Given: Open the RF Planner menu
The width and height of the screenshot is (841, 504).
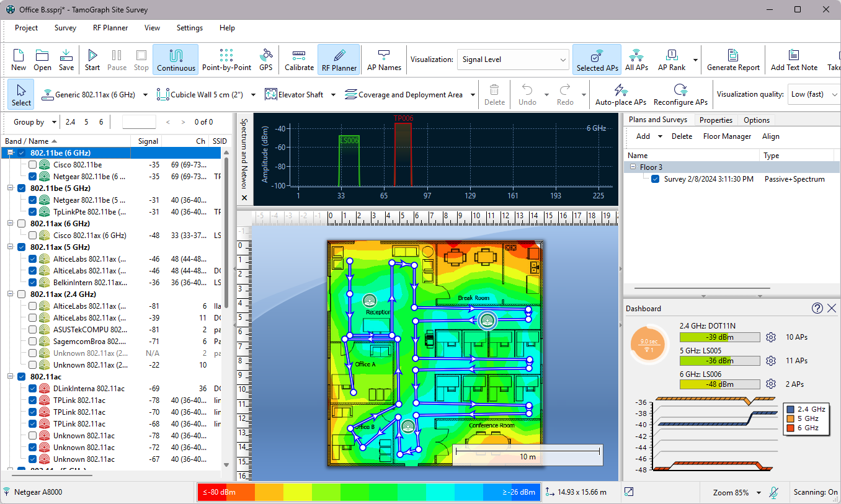Looking at the screenshot, I should click(110, 28).
